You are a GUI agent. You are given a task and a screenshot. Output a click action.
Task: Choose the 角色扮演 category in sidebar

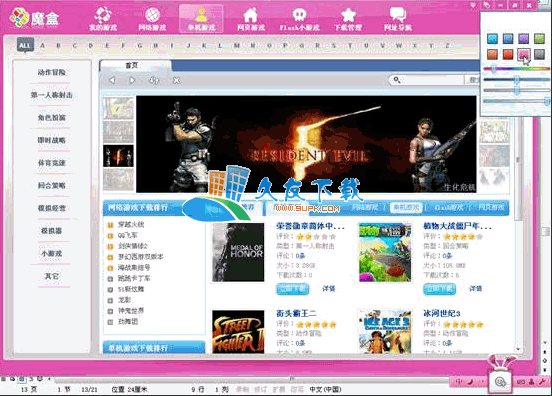(52, 118)
